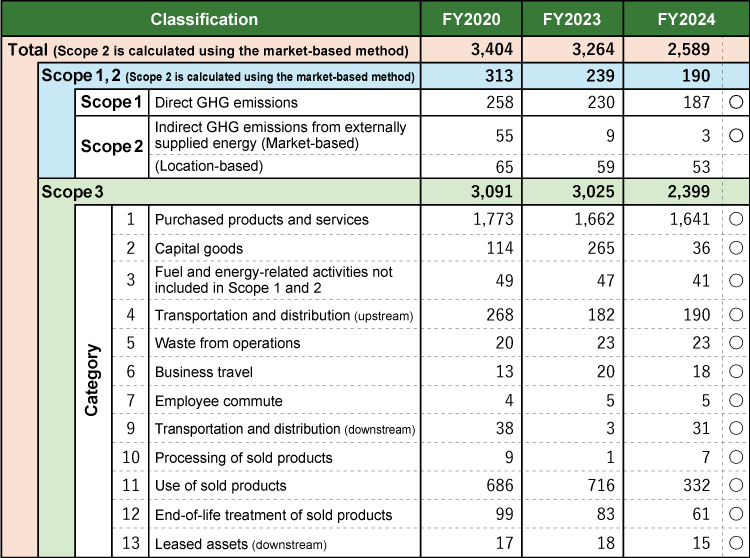Viewport: 750px width, 558px height.
Task: Click circle in Use of sold products row
Action: click(x=736, y=485)
